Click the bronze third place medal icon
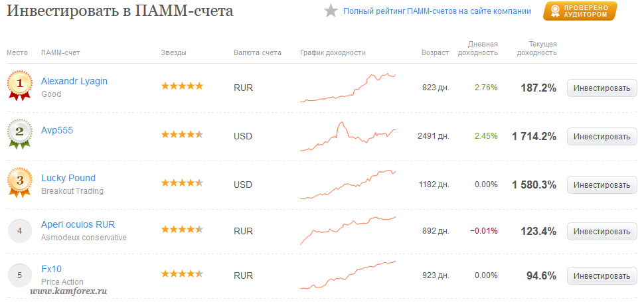The width and height of the screenshot is (644, 302). (x=19, y=182)
